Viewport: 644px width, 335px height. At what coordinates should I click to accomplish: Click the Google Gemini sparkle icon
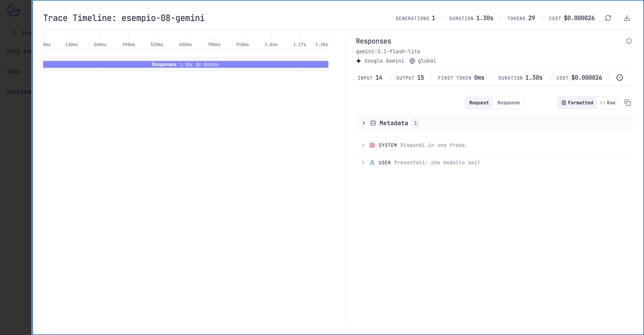pos(359,61)
